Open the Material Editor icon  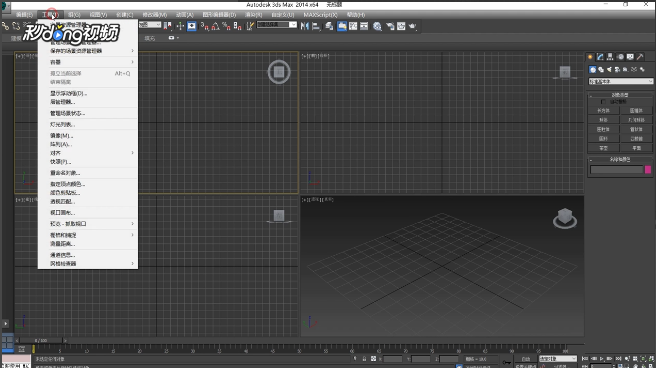(x=377, y=26)
